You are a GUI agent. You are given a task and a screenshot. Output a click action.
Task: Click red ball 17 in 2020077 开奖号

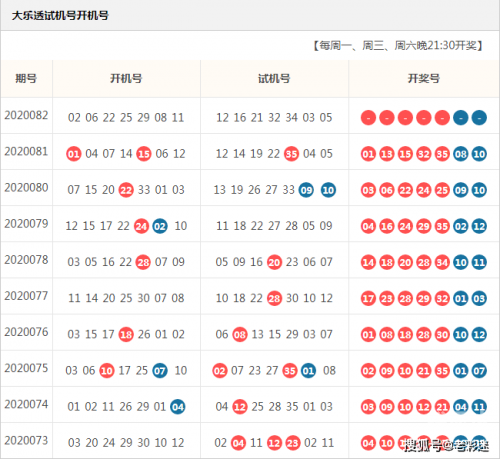pyautogui.click(x=368, y=298)
